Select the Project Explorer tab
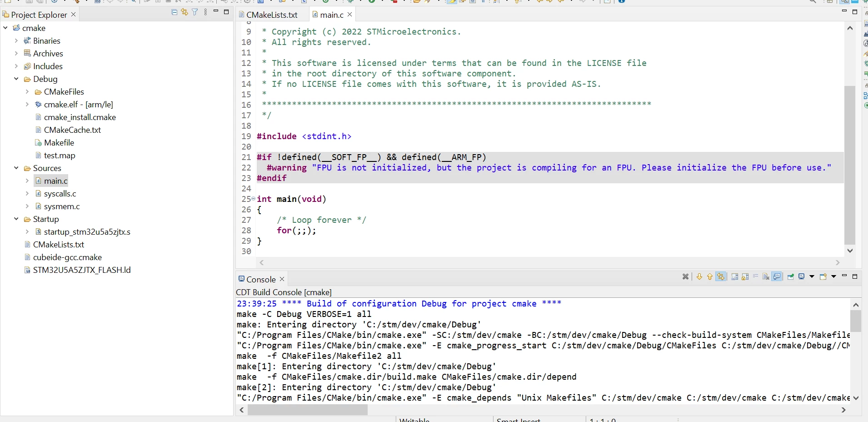Screen dimensions: 868x422 [39, 15]
